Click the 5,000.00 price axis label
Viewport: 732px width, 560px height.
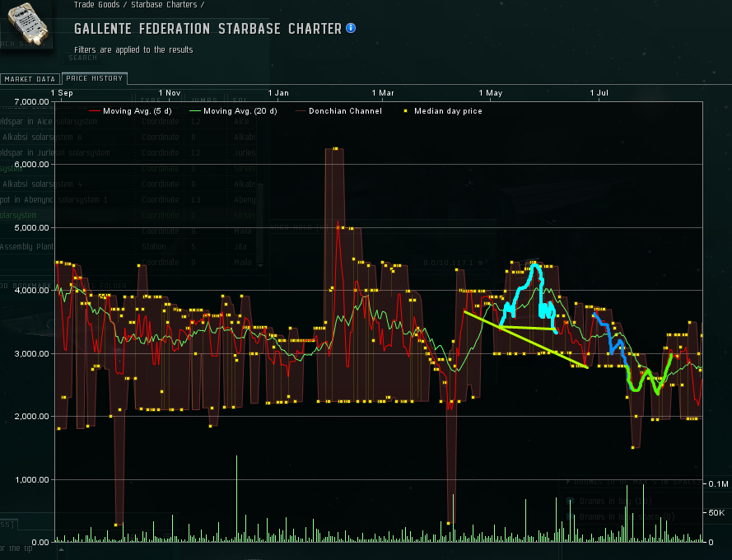click(x=32, y=228)
